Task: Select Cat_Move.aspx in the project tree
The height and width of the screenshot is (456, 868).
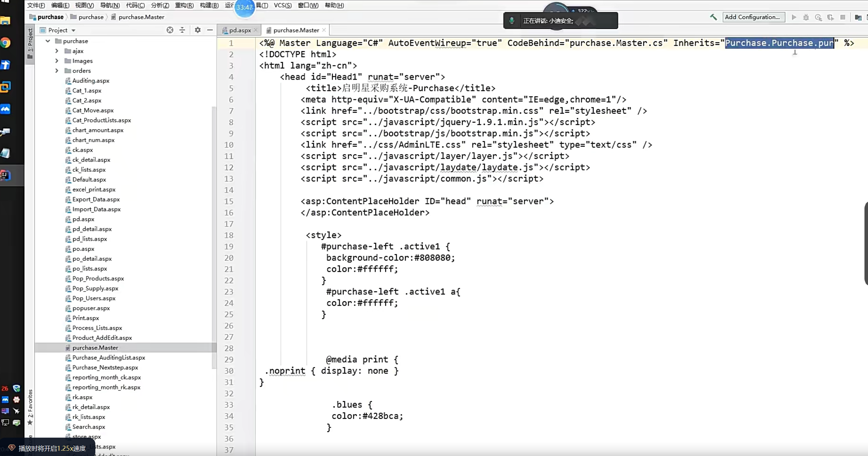Action: [x=93, y=110]
